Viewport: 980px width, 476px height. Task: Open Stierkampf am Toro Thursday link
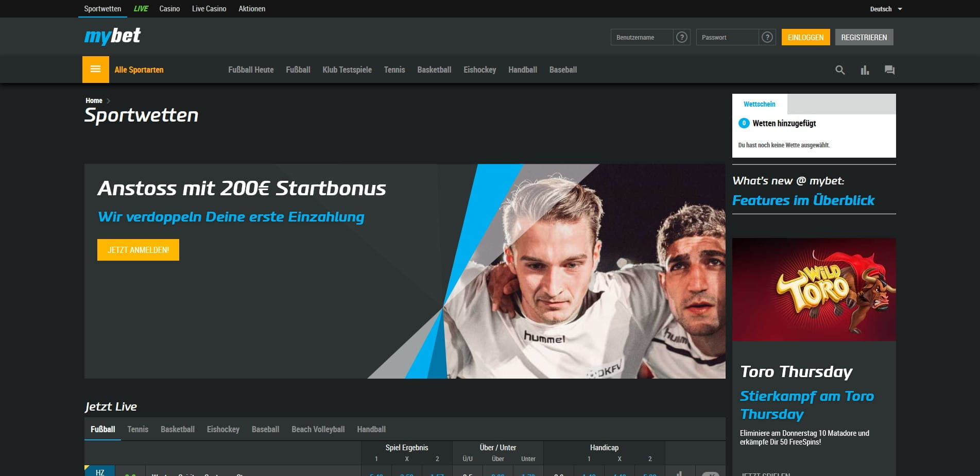807,405
